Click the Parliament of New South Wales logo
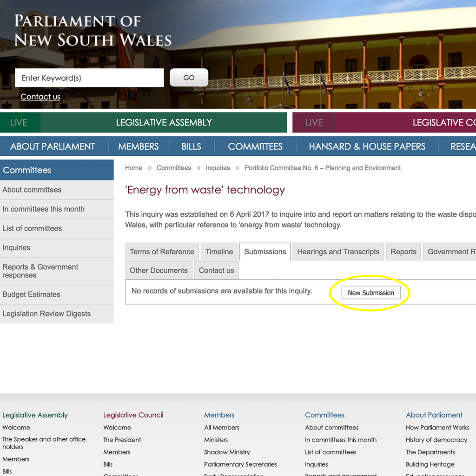The image size is (476, 476). point(93,30)
